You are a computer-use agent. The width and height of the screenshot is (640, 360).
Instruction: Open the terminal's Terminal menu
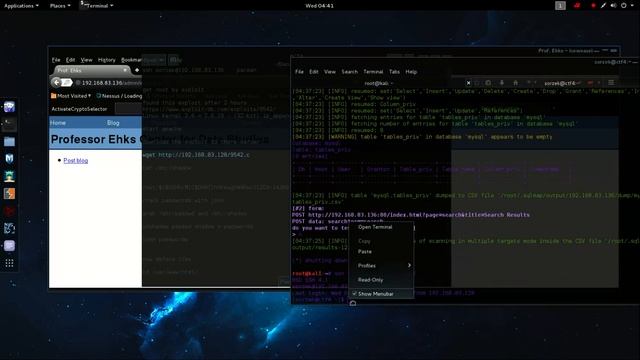(373, 72)
